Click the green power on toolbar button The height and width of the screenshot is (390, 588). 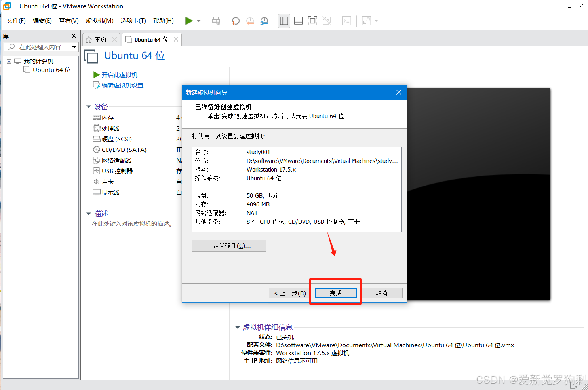[x=189, y=21]
